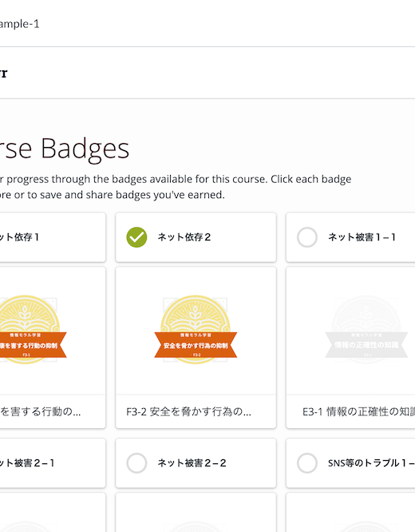Click the empty circle for SNS等のトラブル1
Screen dimensions: 415x532
307,463
